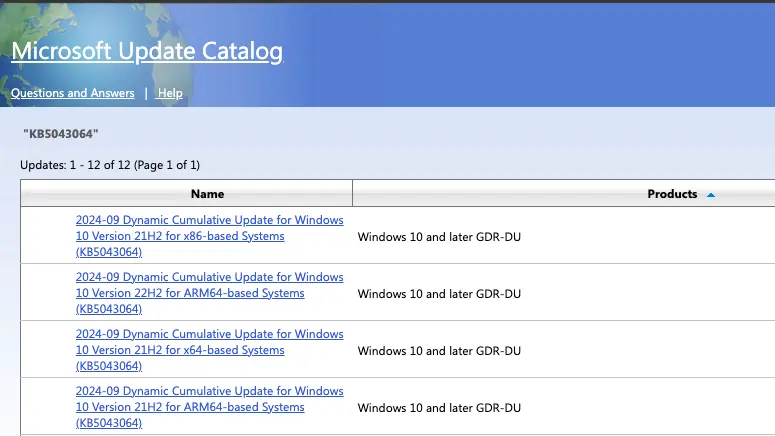Click the separator between Questions and Help links
This screenshot has height=436, width=775.
pos(146,93)
